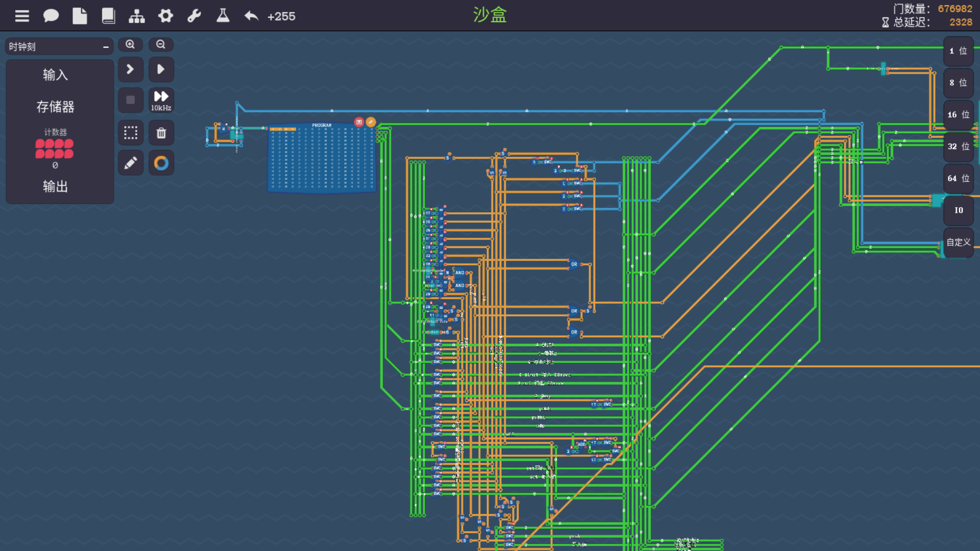Open the manual book icon
Viewport: 980px width, 551px height.
tap(108, 16)
